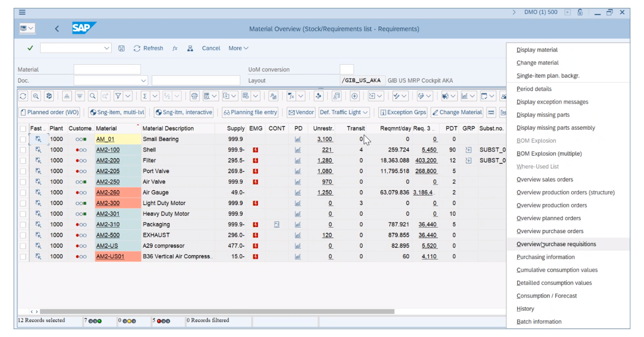Image resolution: width=644 pixels, height=337 pixels.
Task: Click the Total (Σ) summation icon
Action: (145, 96)
